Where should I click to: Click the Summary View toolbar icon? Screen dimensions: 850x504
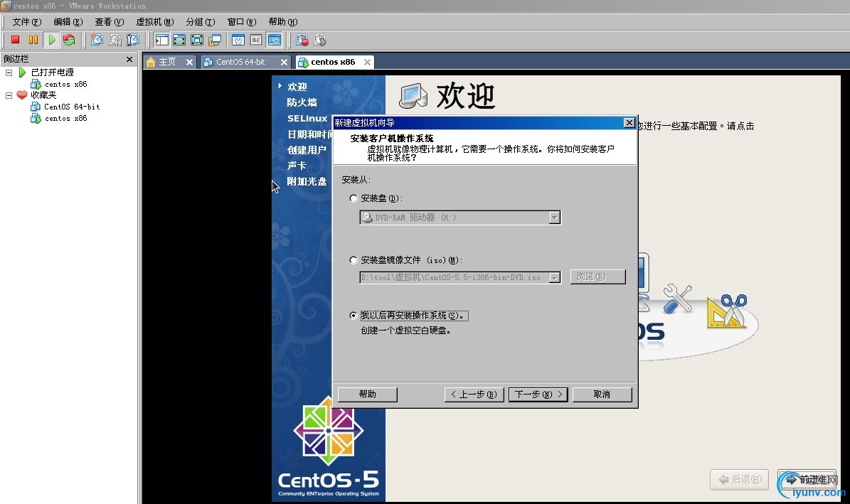tap(238, 40)
